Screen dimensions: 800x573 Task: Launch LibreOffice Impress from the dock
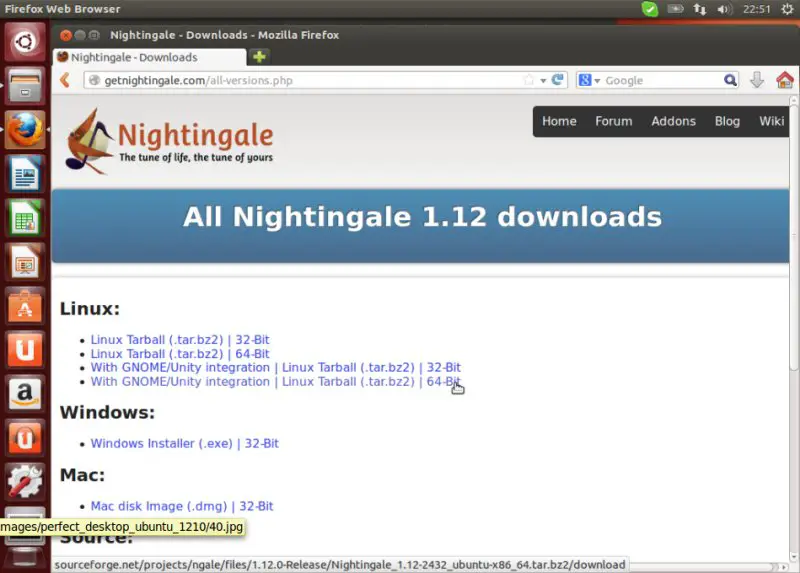pos(25,262)
